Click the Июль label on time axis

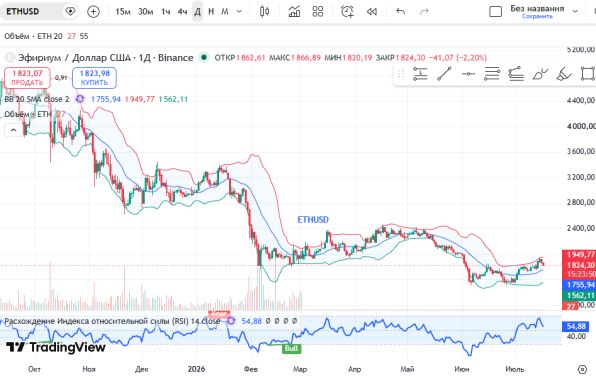515,369
